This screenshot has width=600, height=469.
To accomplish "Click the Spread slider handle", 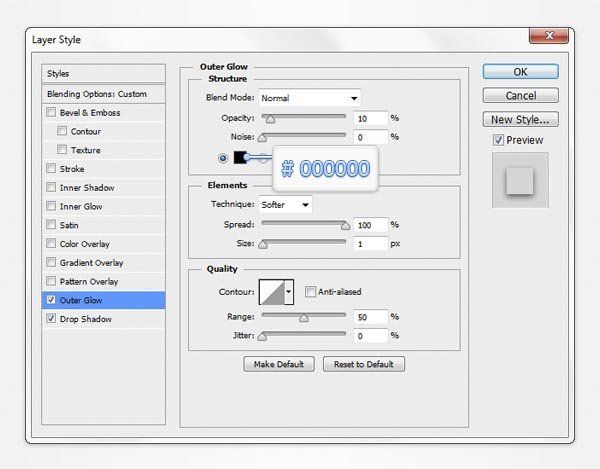I will 345,225.
